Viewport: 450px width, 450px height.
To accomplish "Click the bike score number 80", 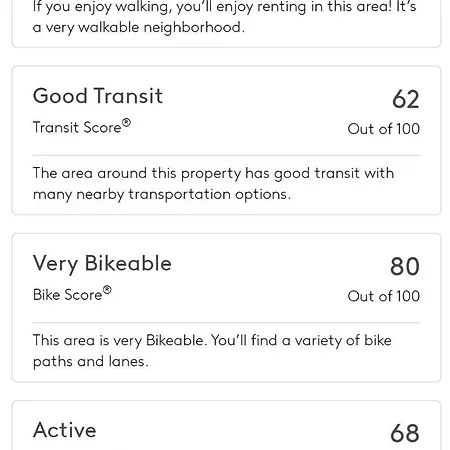I will pos(405,266).
